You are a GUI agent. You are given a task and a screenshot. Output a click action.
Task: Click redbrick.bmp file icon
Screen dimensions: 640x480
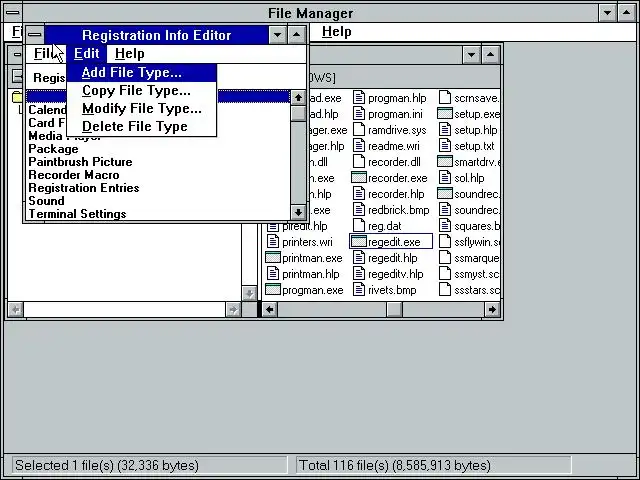359,210
